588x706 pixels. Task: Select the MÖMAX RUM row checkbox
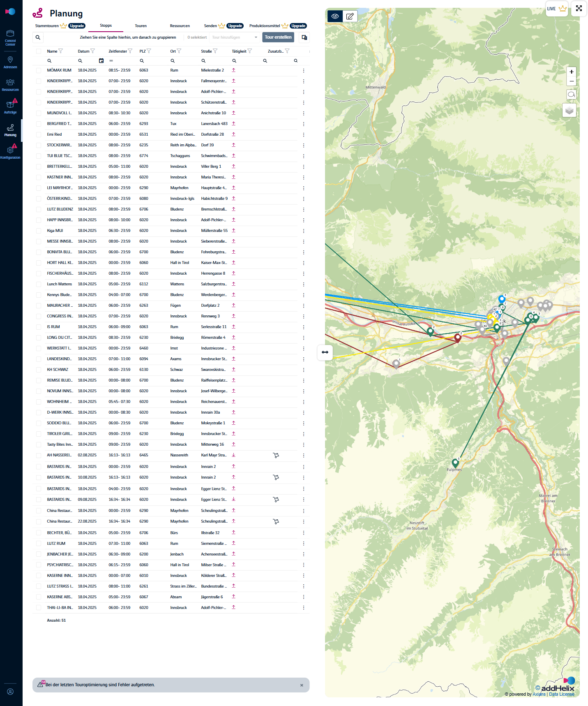39,71
